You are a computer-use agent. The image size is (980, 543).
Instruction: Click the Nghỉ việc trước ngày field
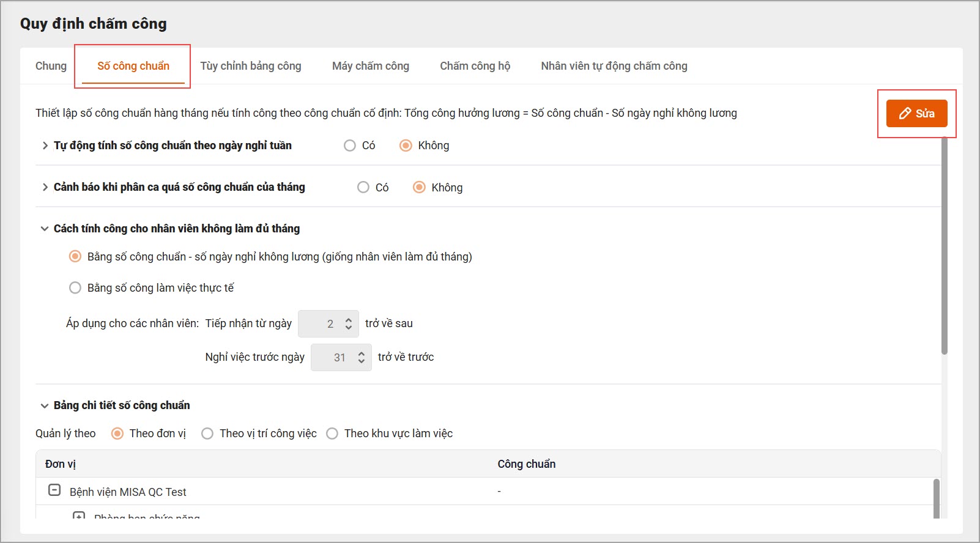(x=334, y=358)
